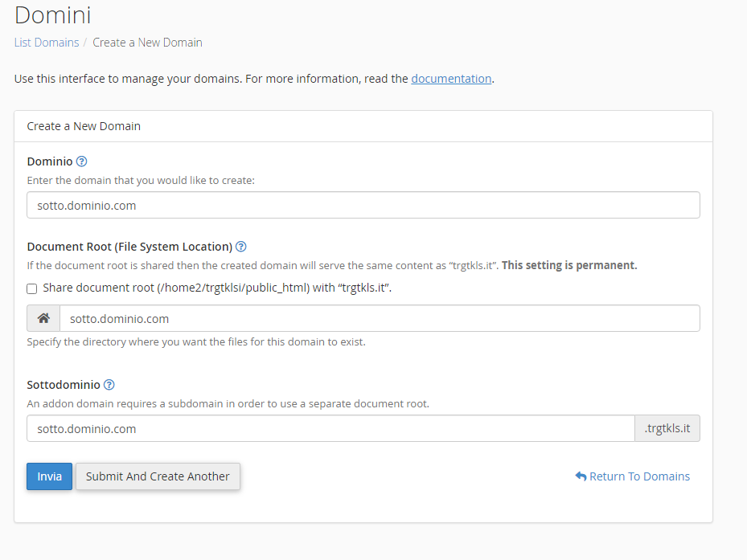
Task: Click the arrow icon before Return To Domains
Action: click(x=581, y=476)
